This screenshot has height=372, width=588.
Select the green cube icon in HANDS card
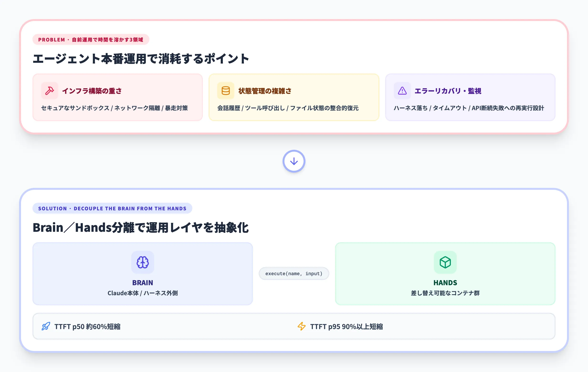(x=445, y=262)
